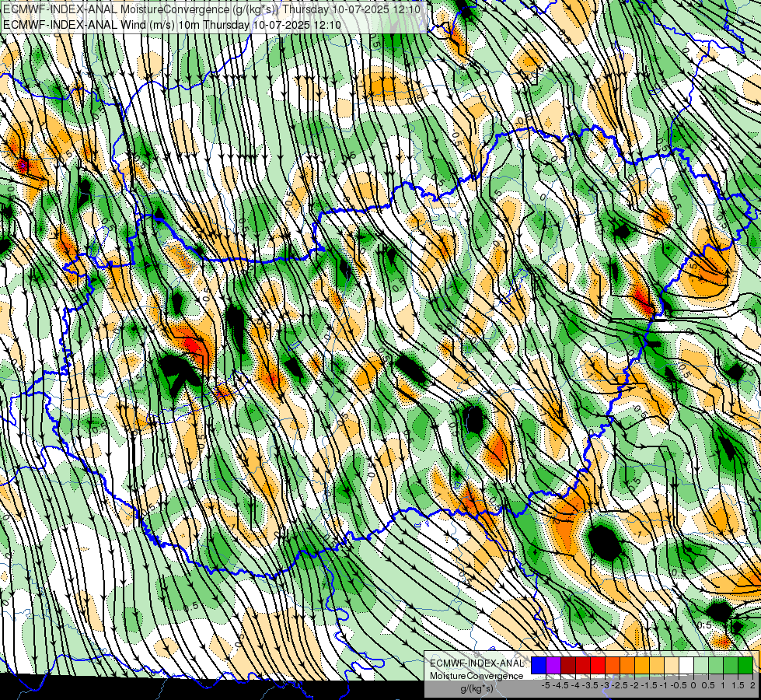Click the legend's MoistureConvergence label
This screenshot has height=700, width=761.
(476, 676)
